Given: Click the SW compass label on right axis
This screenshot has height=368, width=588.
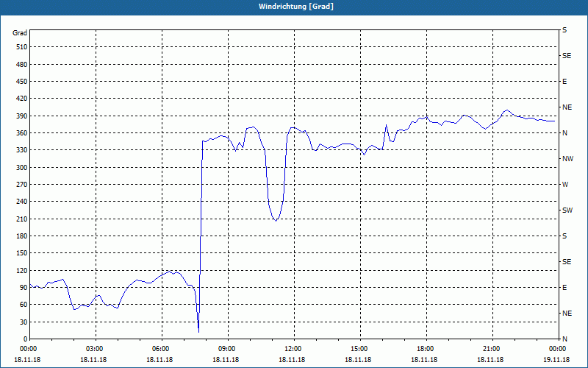Looking at the screenshot, I should pyautogui.click(x=567, y=210).
